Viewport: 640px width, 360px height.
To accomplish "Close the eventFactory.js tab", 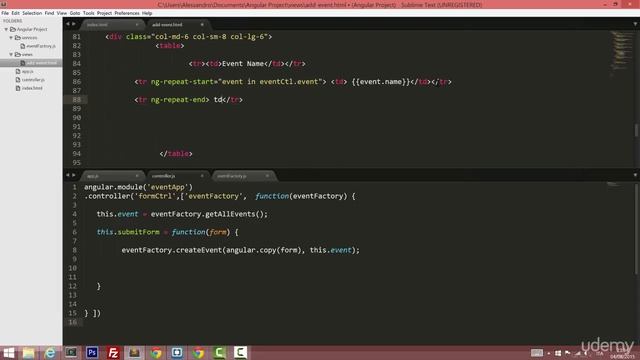I will click(x=267, y=176).
